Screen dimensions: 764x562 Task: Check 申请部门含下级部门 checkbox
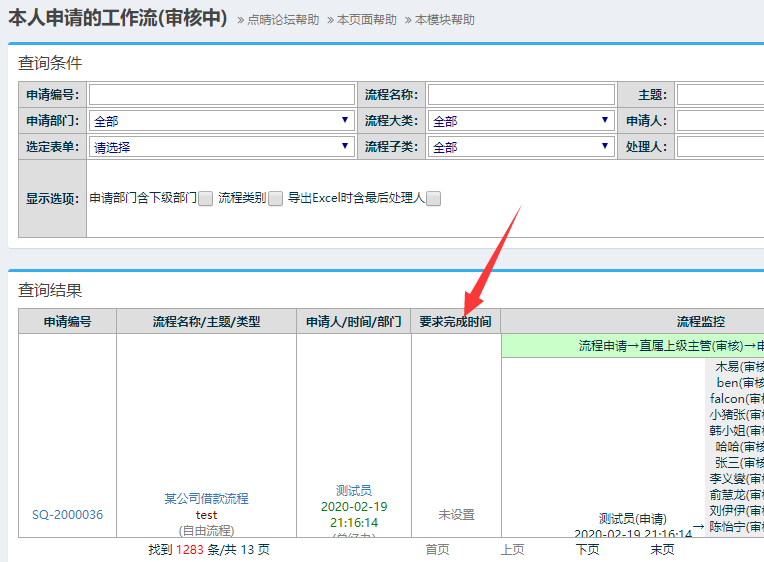(x=205, y=199)
